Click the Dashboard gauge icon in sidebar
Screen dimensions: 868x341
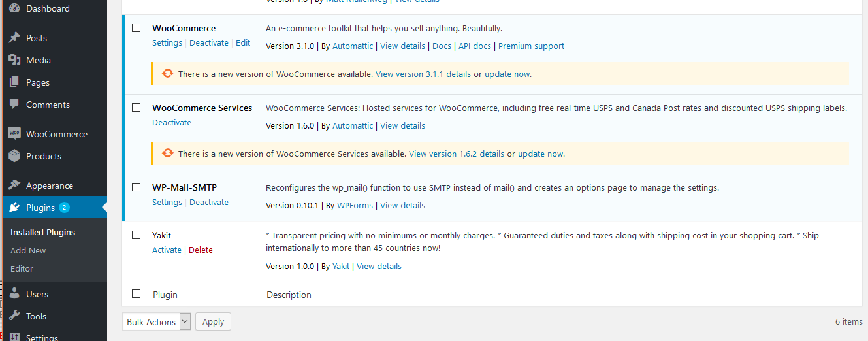pos(14,8)
